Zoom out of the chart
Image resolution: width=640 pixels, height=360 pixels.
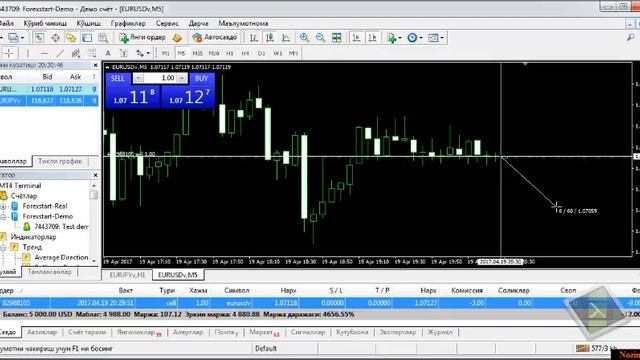click(x=320, y=38)
